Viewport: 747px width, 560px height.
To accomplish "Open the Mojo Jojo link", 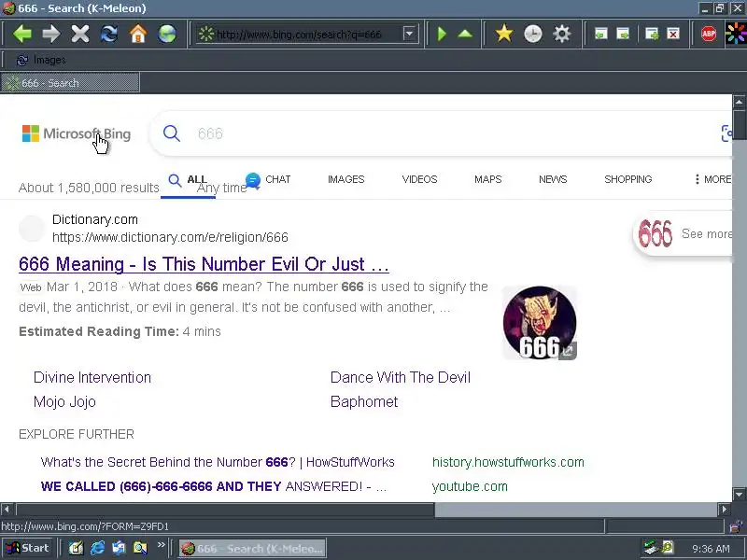I will point(64,402).
